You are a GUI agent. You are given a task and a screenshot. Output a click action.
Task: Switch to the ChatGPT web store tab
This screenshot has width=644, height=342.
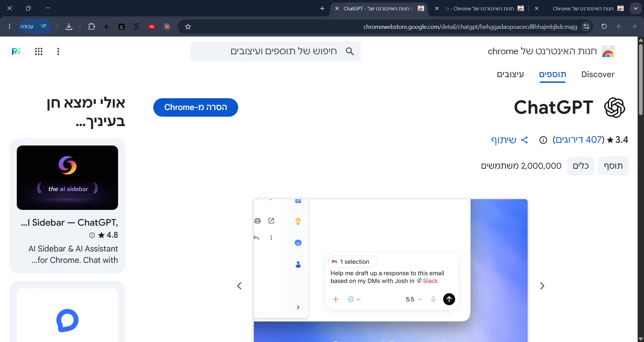pyautogui.click(x=379, y=8)
